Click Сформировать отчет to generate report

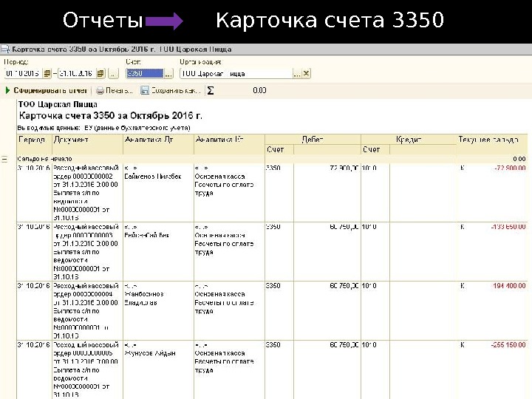pyautogui.click(x=50, y=91)
